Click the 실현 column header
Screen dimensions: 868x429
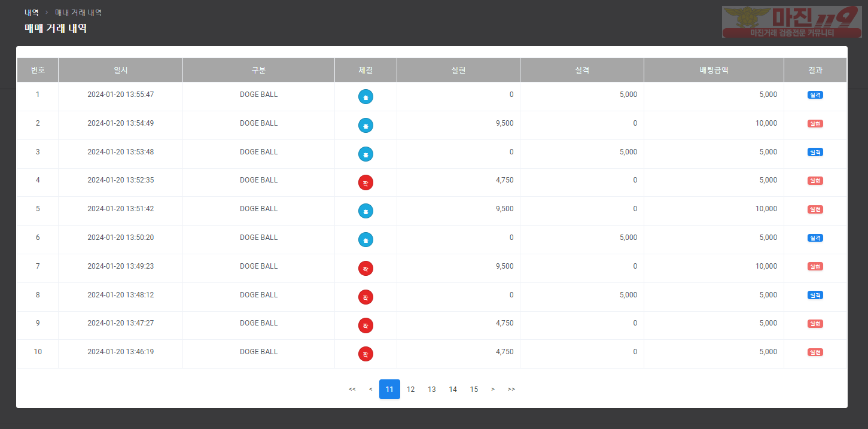click(458, 70)
